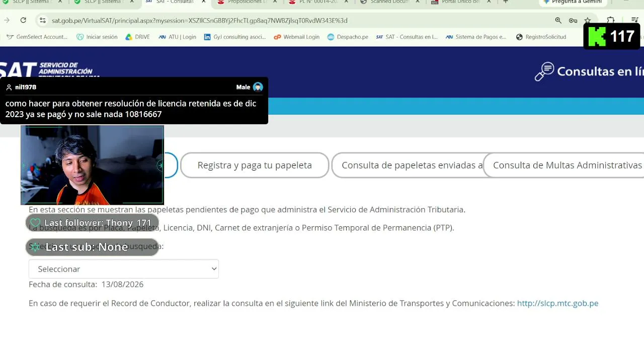This screenshot has width=644, height=362.
Task: Click the streamer webcam thumbnail
Action: coord(92,165)
